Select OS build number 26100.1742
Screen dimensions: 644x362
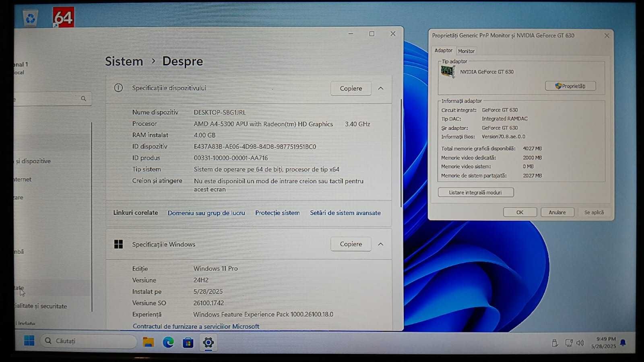pyautogui.click(x=208, y=303)
